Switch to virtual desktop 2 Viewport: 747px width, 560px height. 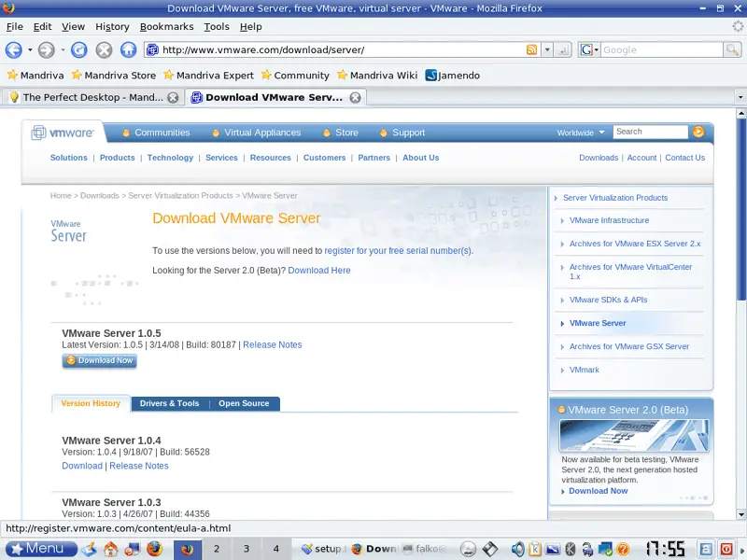pyautogui.click(x=217, y=549)
